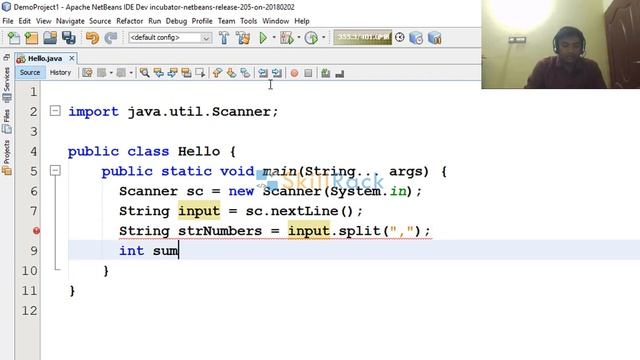Open the Services side panel

pos(7,84)
